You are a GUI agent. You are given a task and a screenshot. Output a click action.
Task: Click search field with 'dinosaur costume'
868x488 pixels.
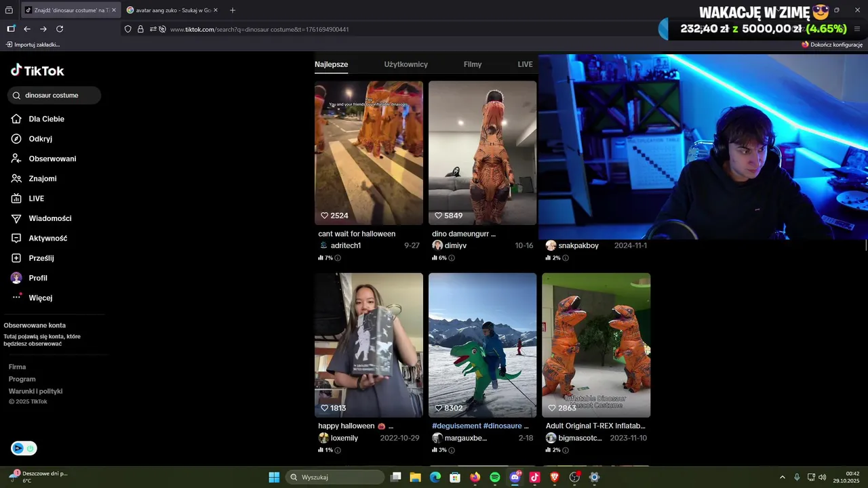tap(54, 96)
